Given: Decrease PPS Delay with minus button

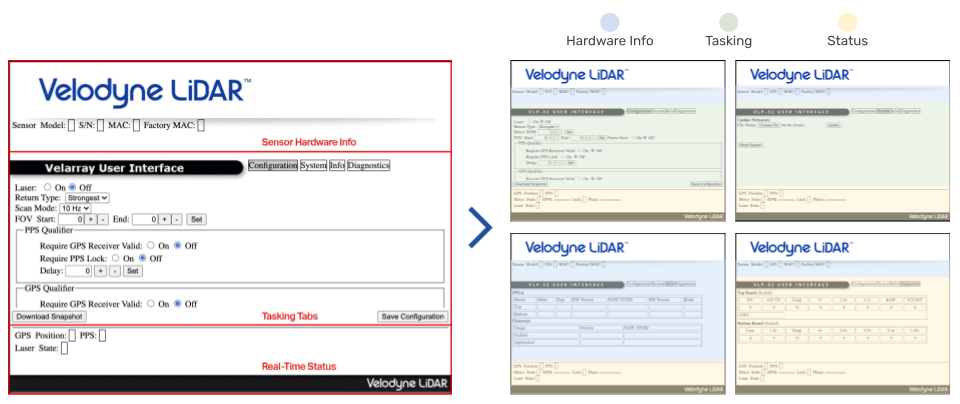Looking at the screenshot, I should (114, 271).
